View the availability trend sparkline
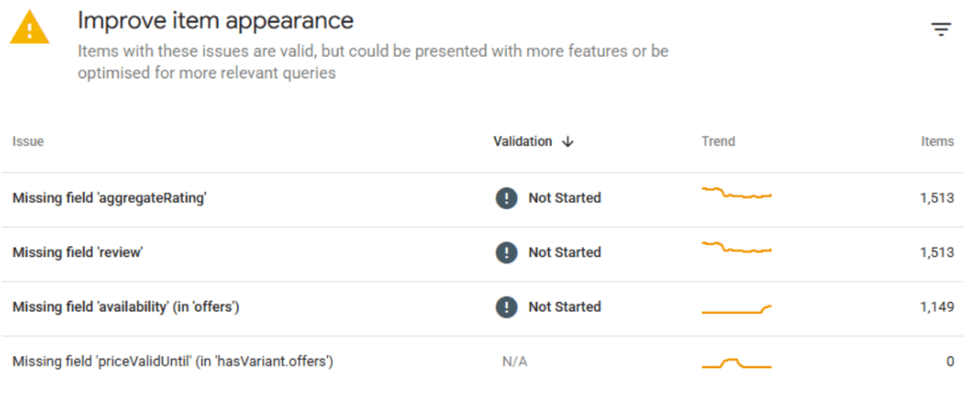Screen dimensions: 980x394 click(x=737, y=309)
